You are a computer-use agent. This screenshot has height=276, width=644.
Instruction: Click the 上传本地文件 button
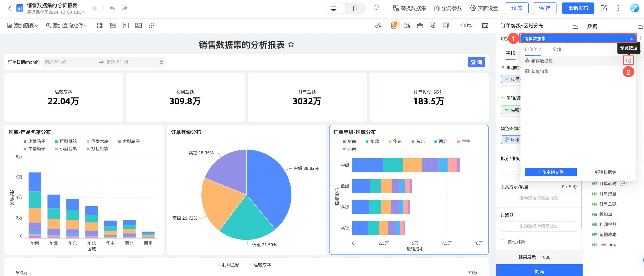(x=550, y=172)
